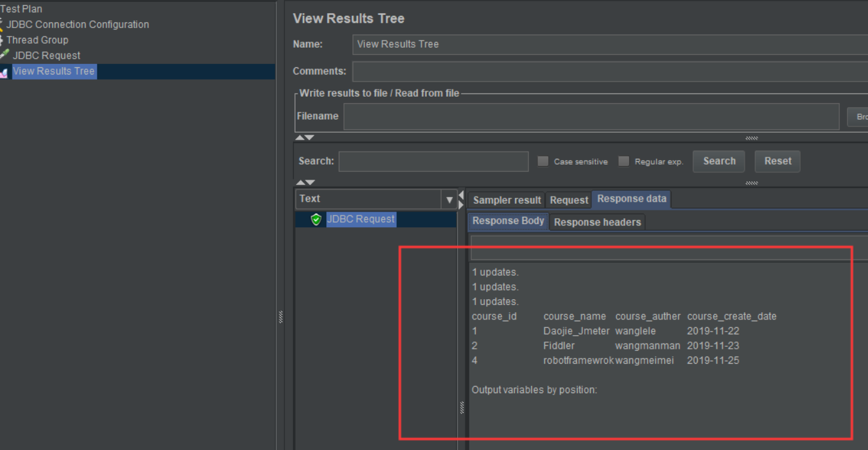868x450 pixels.
Task: Click the split arrows left of the Sampler result tab
Action: 461,200
